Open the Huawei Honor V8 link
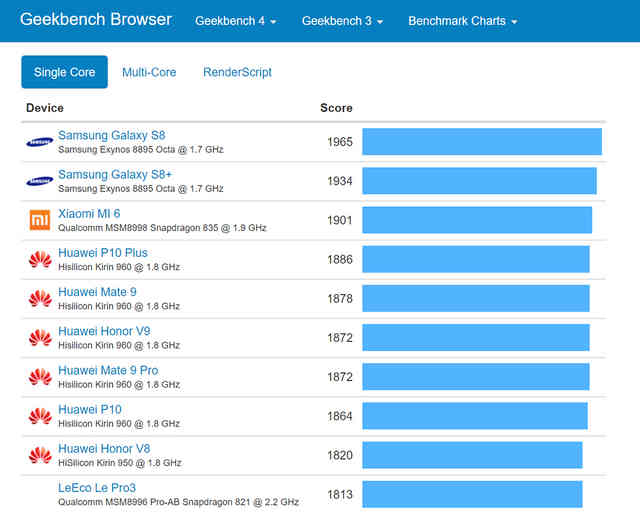Screen dimensions: 640x524 coord(104,449)
